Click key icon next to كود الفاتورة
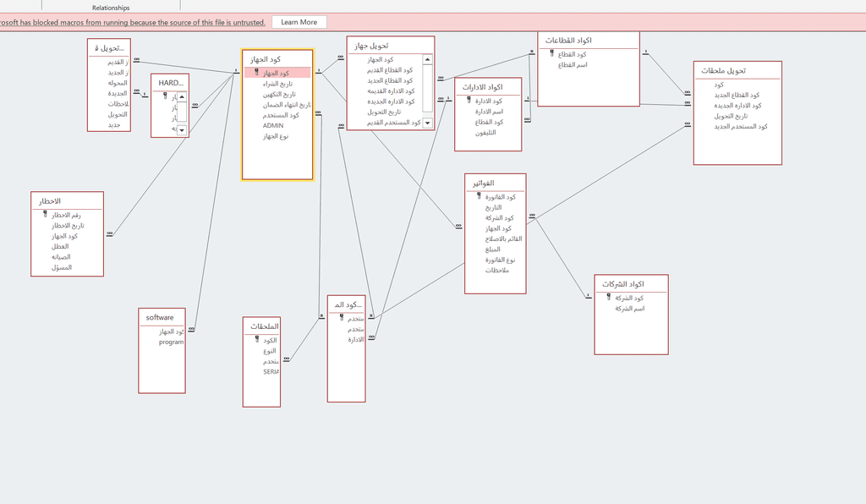This screenshot has width=866, height=504. (479, 196)
